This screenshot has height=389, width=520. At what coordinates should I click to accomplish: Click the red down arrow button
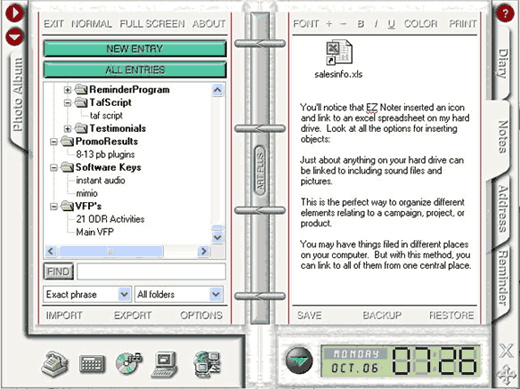click(14, 37)
